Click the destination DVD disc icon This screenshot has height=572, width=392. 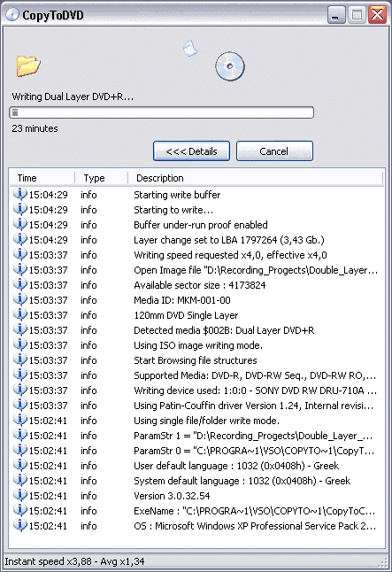tap(230, 66)
